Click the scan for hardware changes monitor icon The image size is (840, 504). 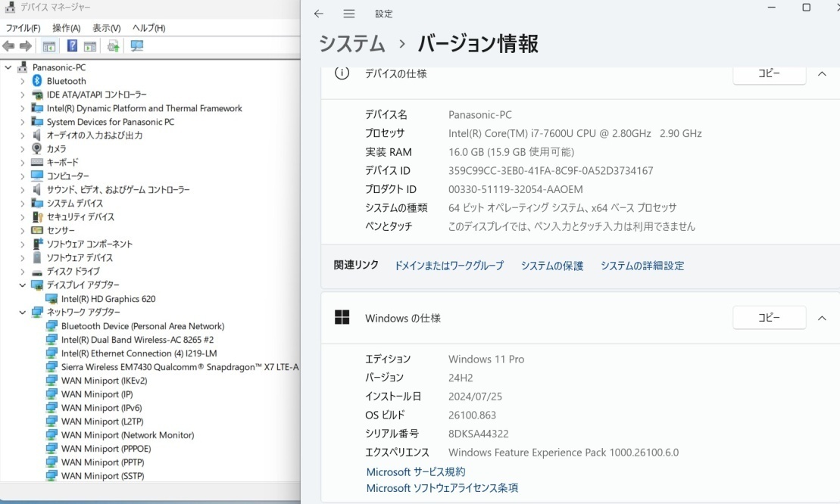pyautogui.click(x=137, y=46)
